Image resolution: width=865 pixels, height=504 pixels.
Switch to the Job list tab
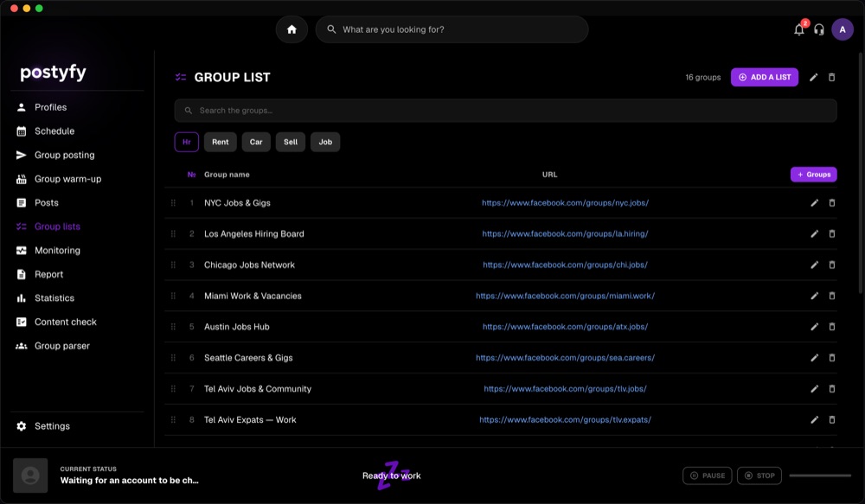(325, 142)
